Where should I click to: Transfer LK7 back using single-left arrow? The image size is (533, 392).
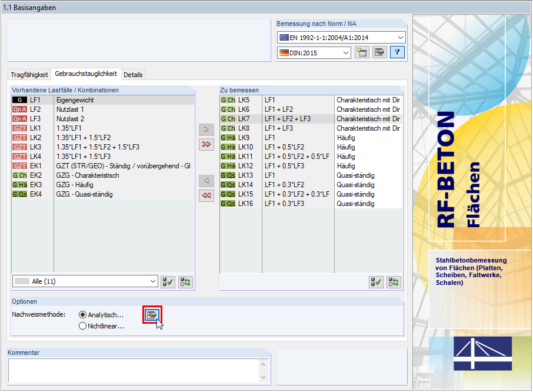click(205, 181)
